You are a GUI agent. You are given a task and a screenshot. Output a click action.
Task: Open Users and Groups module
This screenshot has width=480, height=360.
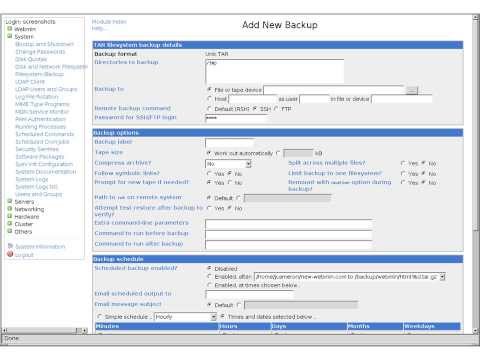coord(39,194)
